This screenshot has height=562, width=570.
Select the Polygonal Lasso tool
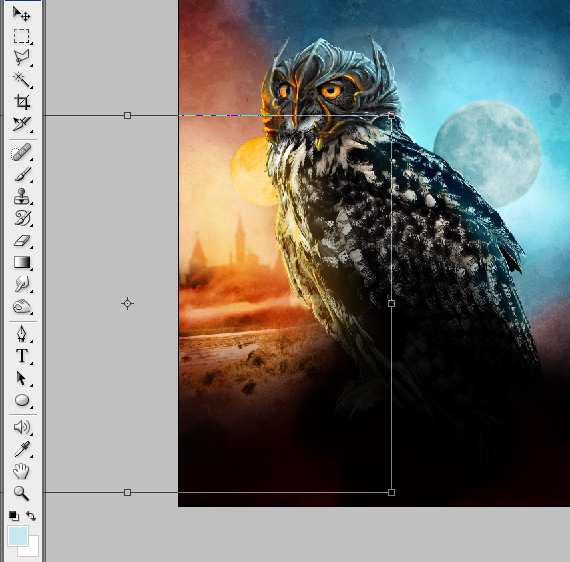click(x=21, y=57)
